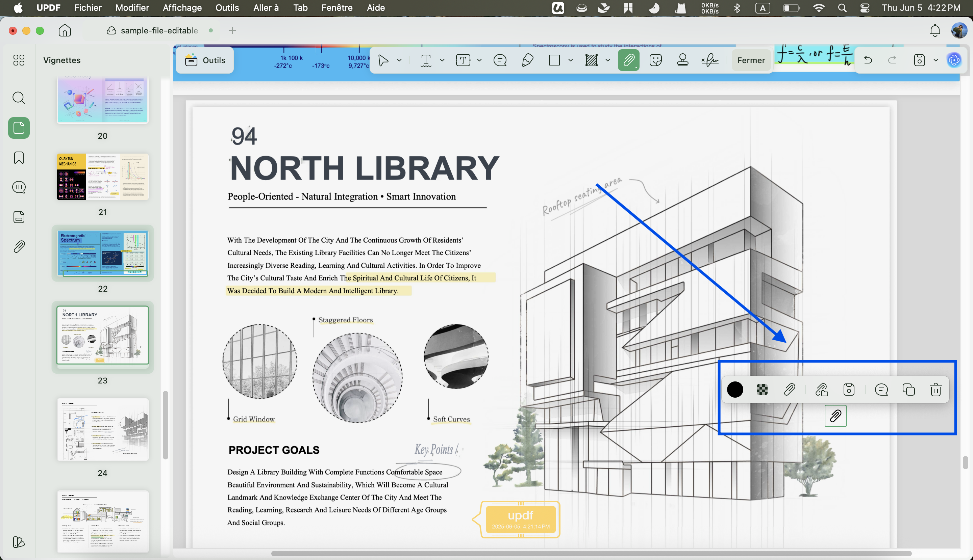The image size is (973, 560).
Task: Open the sticker tool
Action: point(655,60)
